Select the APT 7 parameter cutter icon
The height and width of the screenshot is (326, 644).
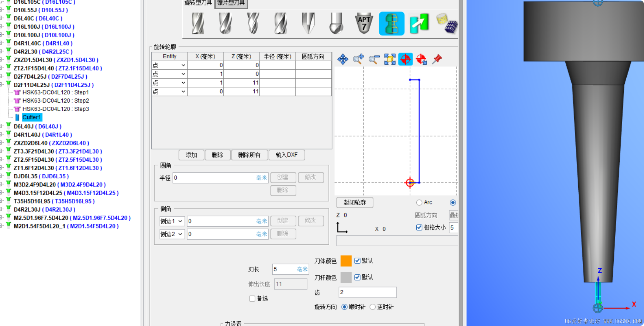(x=364, y=24)
